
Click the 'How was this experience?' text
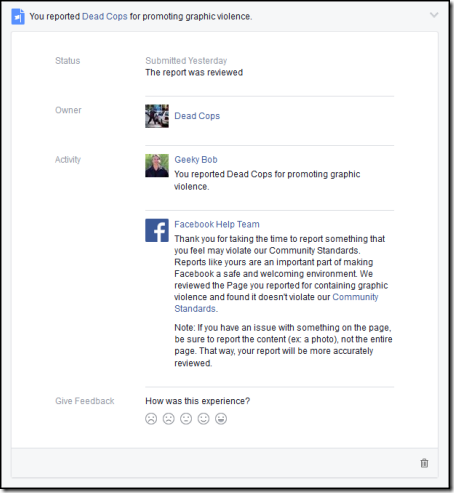coord(197,401)
